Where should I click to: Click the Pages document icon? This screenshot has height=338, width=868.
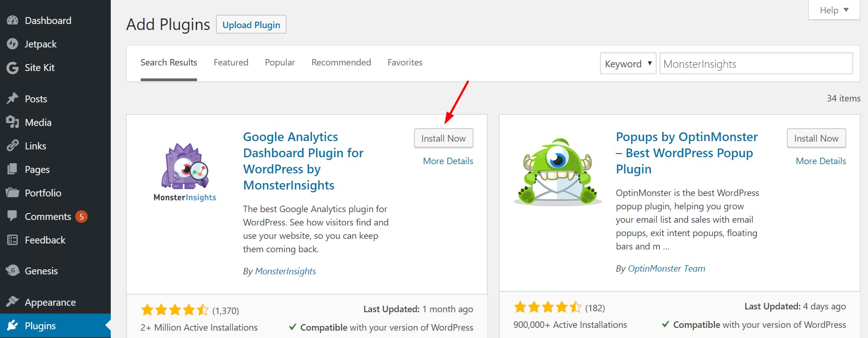(x=12, y=169)
